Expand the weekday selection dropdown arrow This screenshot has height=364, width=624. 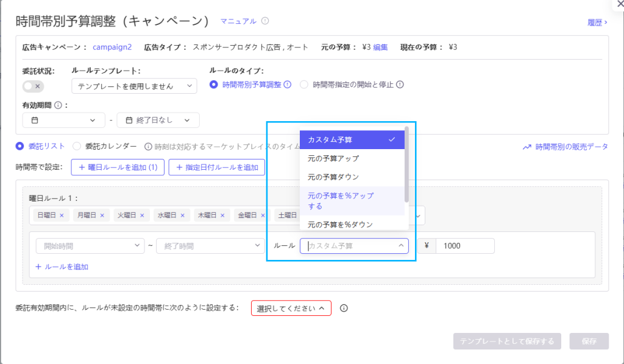click(418, 216)
